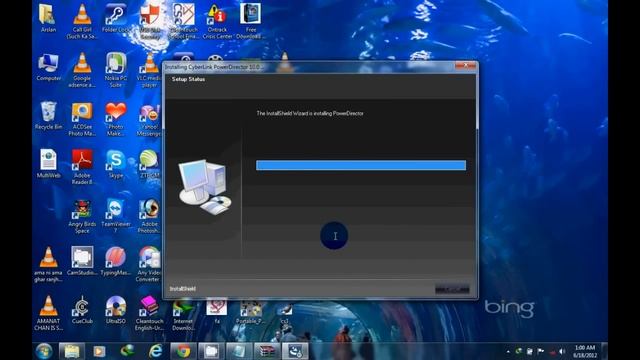
Task: Launch ACDSee Photo Manager shortcut
Action: pyautogui.click(x=82, y=119)
